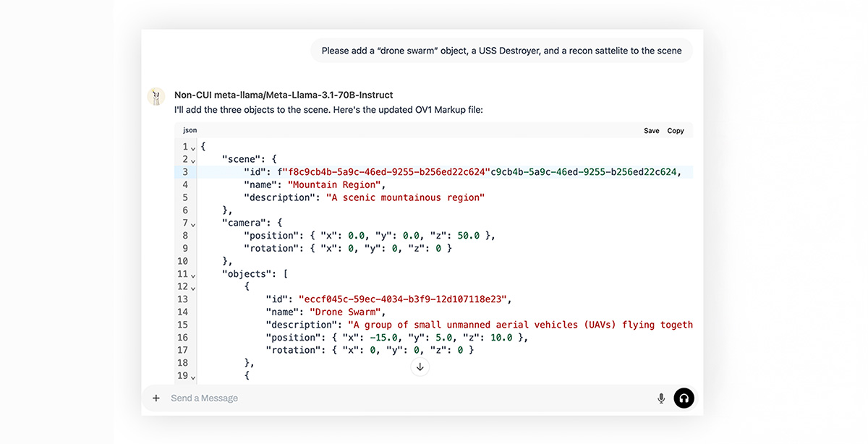This screenshot has width=868, height=444.
Task: Click the json language label
Action: [190, 131]
